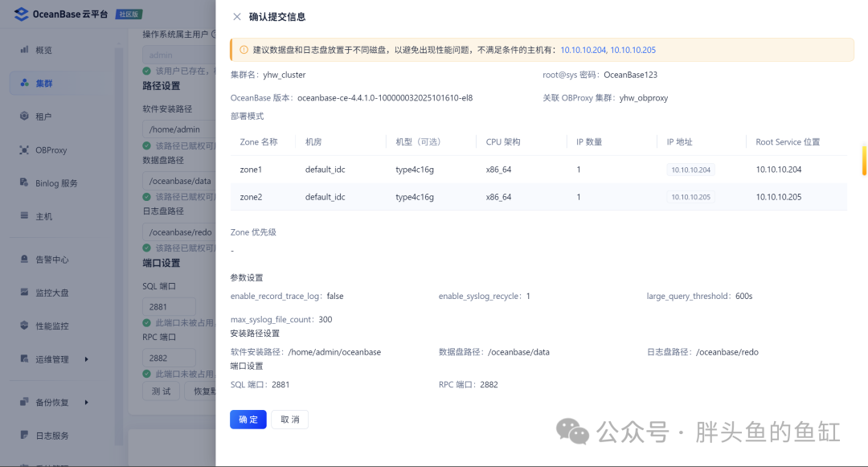Open the 告警中心 alert bell icon

24,259
